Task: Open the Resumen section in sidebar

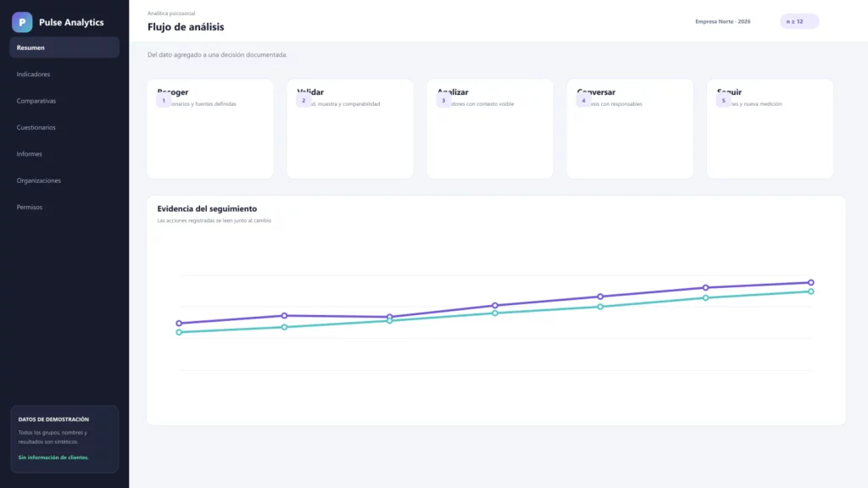Action: [64, 47]
